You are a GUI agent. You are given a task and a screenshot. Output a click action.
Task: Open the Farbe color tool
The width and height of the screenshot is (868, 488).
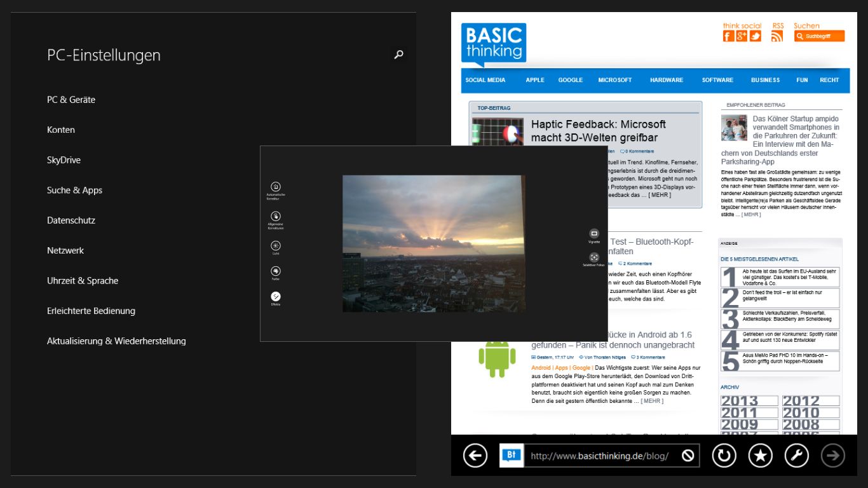(275, 271)
